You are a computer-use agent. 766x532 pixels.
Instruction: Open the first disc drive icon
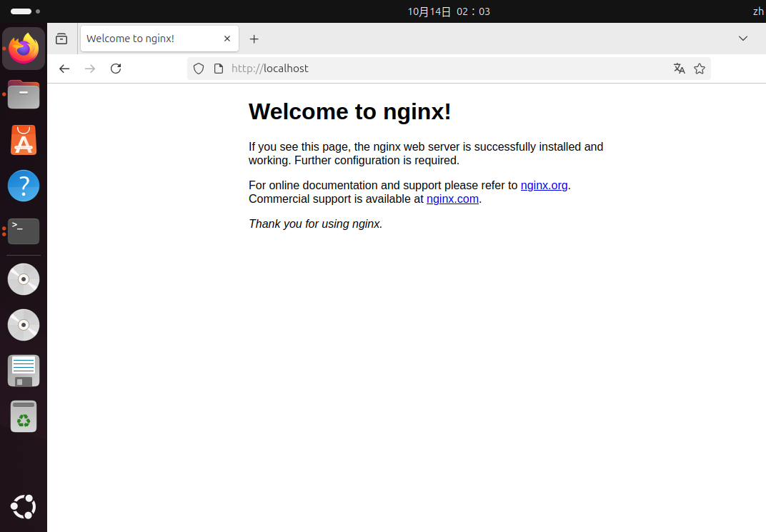pyautogui.click(x=24, y=279)
